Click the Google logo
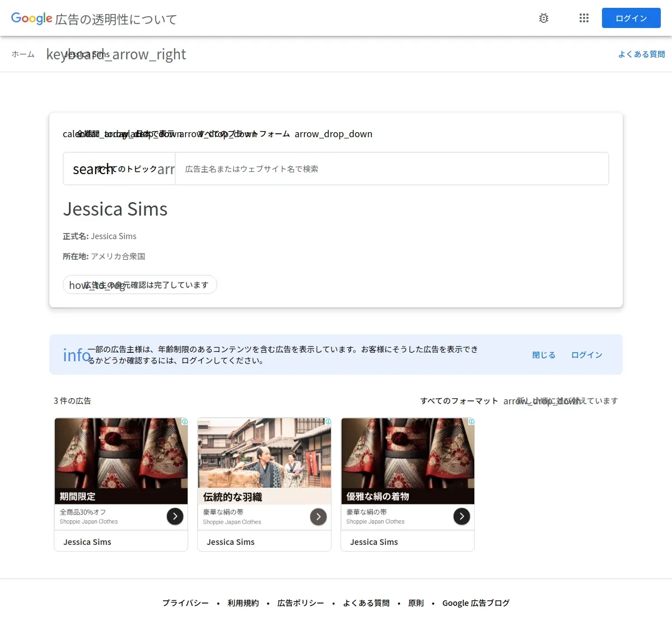This screenshot has width=672, height=644. (31, 18)
